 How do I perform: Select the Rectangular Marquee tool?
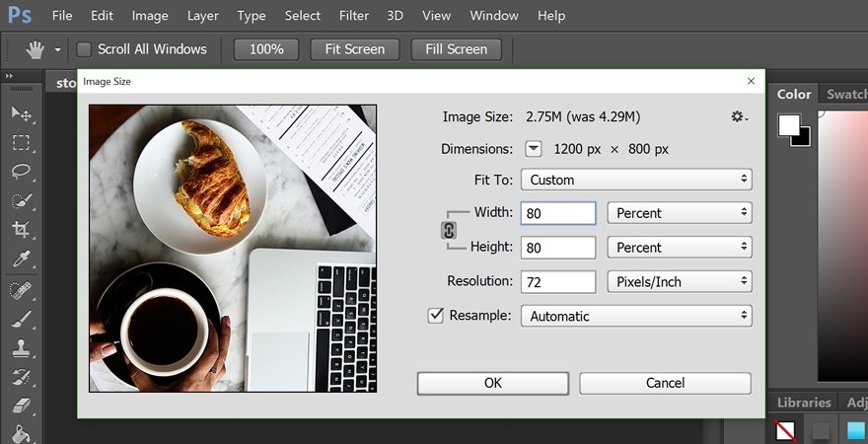(x=21, y=143)
